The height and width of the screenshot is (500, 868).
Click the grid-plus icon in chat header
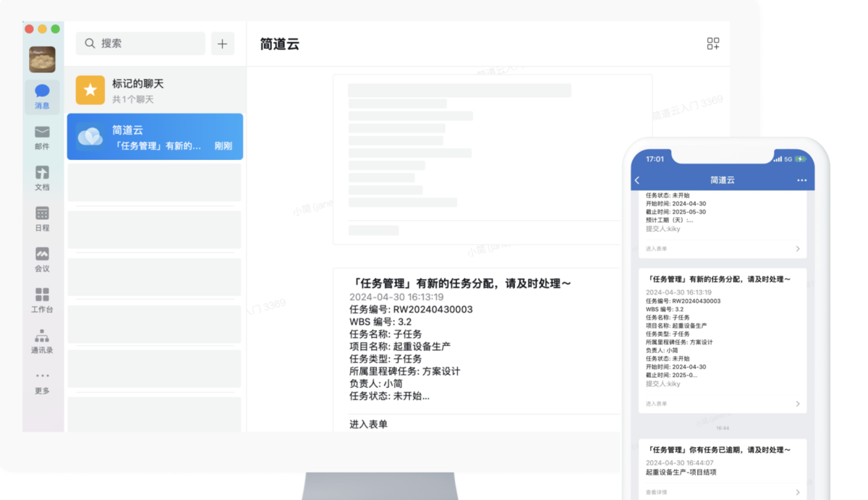point(713,44)
